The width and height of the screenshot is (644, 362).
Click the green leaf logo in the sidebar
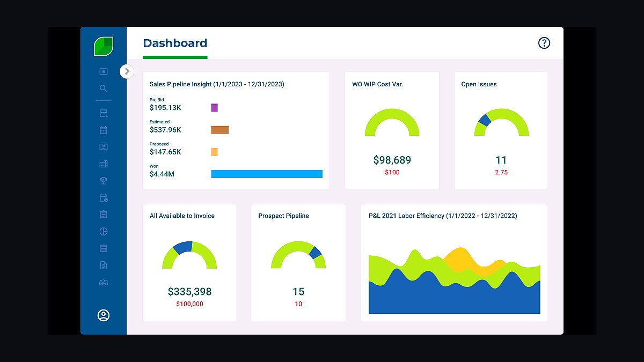coord(104,46)
